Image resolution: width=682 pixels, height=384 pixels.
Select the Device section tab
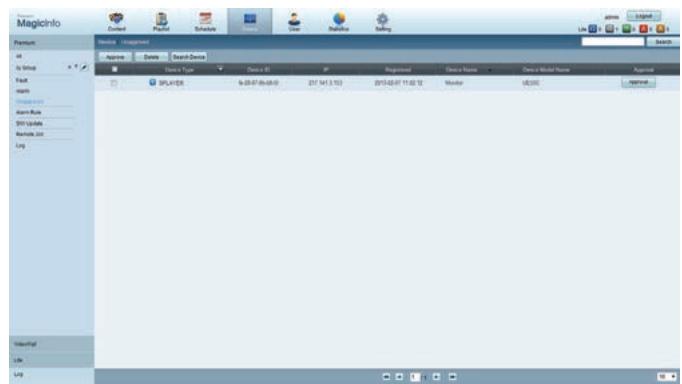(x=250, y=21)
